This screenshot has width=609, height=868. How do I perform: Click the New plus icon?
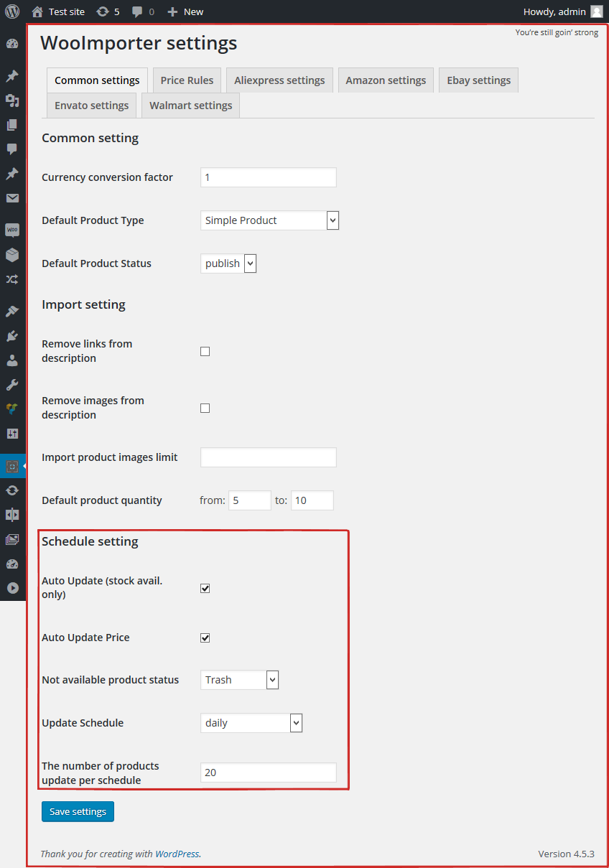coord(172,11)
